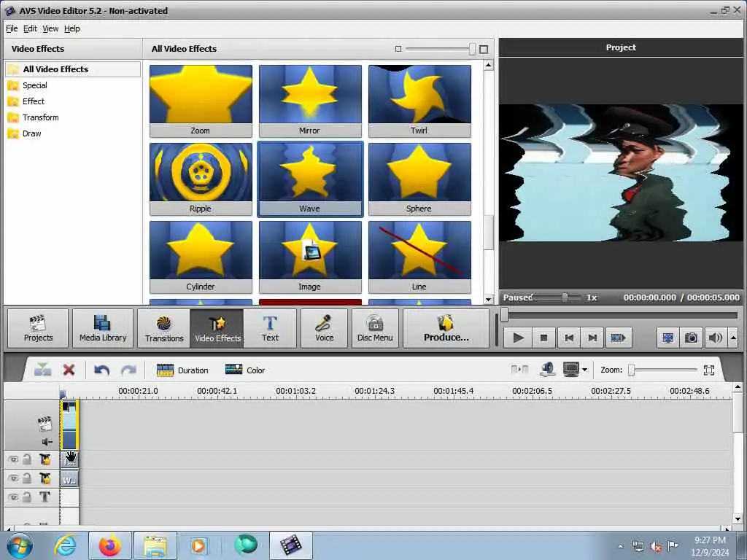The height and width of the screenshot is (560, 747).
Task: Select the Ripple effect thumbnail
Action: pyautogui.click(x=201, y=179)
